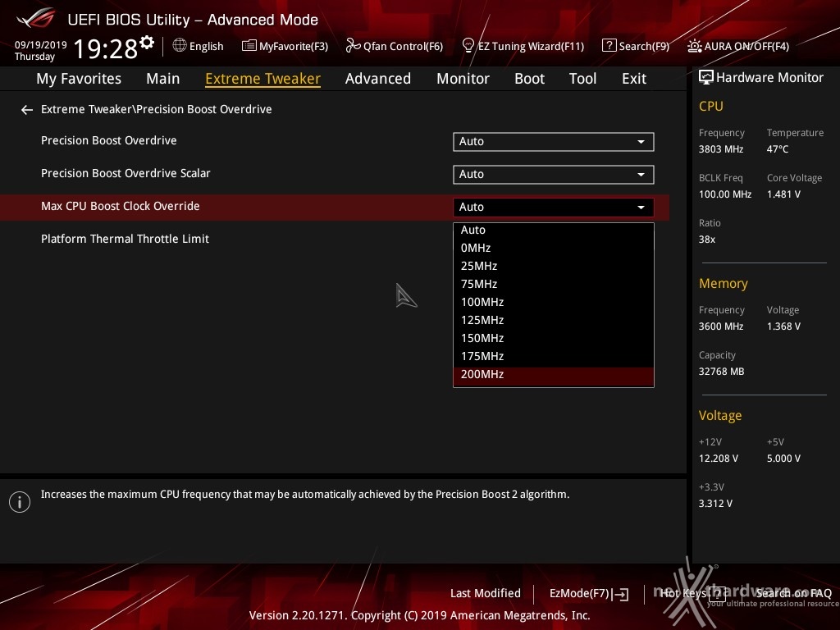Image resolution: width=840 pixels, height=630 pixels.
Task: Click the 19:28 clock display
Action: pyautogui.click(x=106, y=48)
